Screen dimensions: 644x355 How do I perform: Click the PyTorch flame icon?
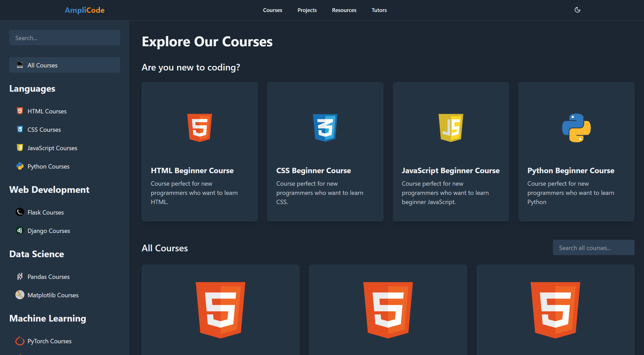(x=20, y=341)
